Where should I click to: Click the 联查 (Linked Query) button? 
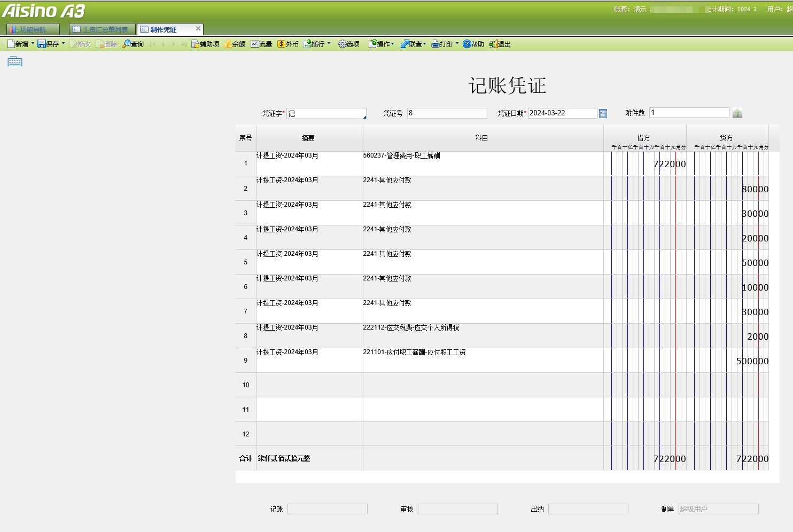point(413,44)
